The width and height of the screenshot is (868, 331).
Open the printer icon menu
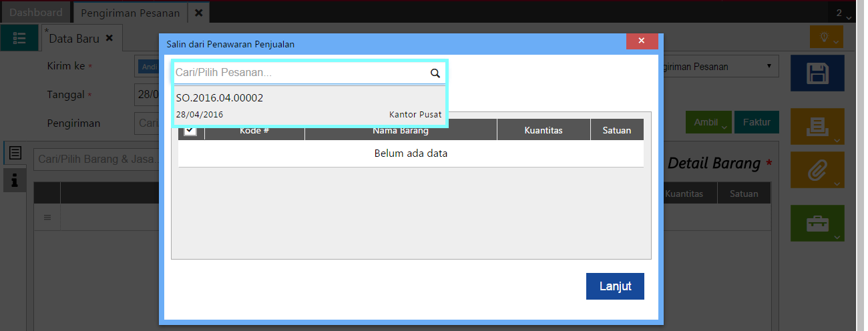coord(817,127)
